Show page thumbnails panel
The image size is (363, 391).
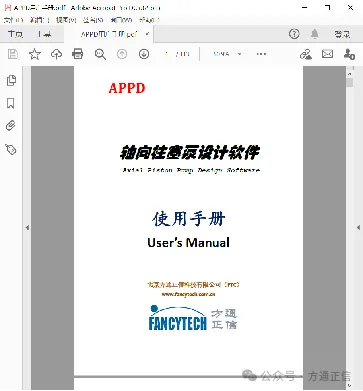click(x=11, y=80)
